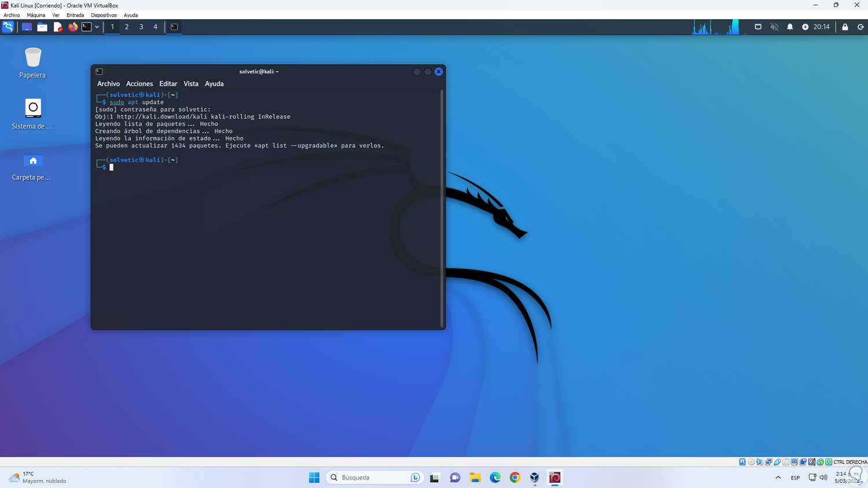Expand the Windows system tray hidden icons chevron
This screenshot has width=868, height=488.
pyautogui.click(x=778, y=478)
